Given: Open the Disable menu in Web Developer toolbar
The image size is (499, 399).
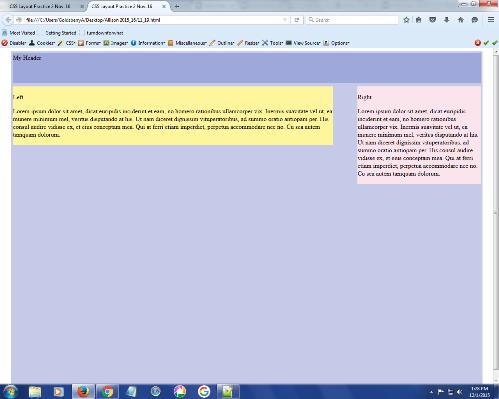Looking at the screenshot, I should [14, 43].
